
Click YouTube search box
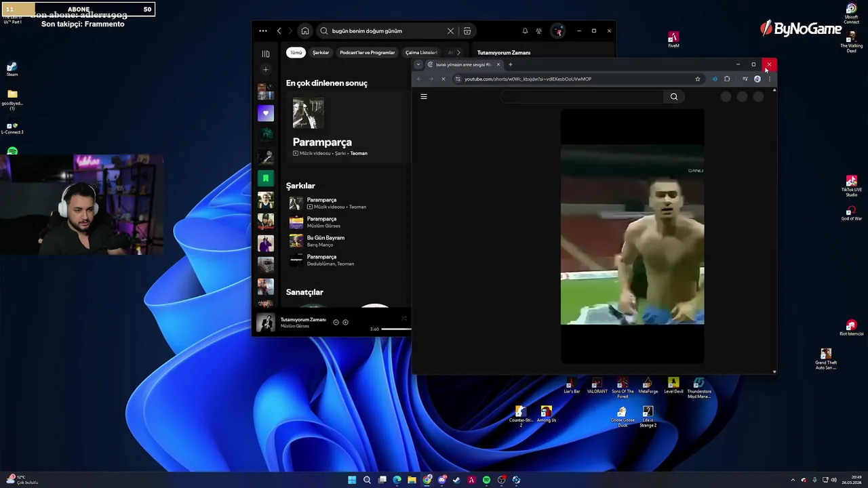pos(581,97)
